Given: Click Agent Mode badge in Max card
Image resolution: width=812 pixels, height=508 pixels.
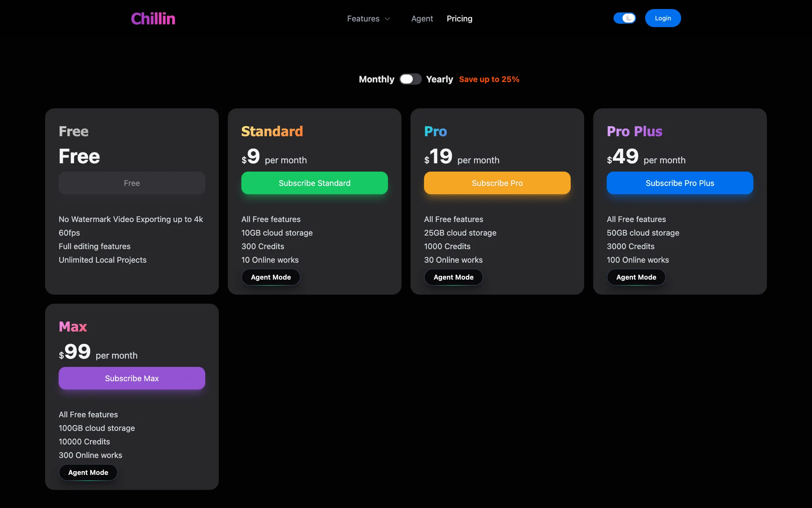Looking at the screenshot, I should coord(88,472).
